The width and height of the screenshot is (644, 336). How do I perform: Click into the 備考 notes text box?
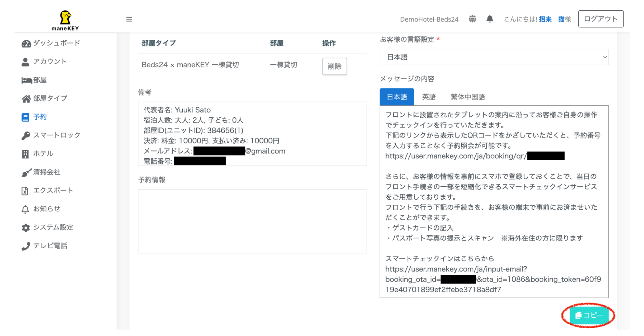click(x=252, y=134)
